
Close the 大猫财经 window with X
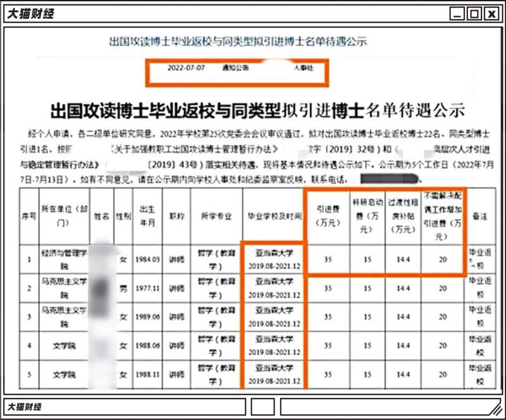pos(491,14)
